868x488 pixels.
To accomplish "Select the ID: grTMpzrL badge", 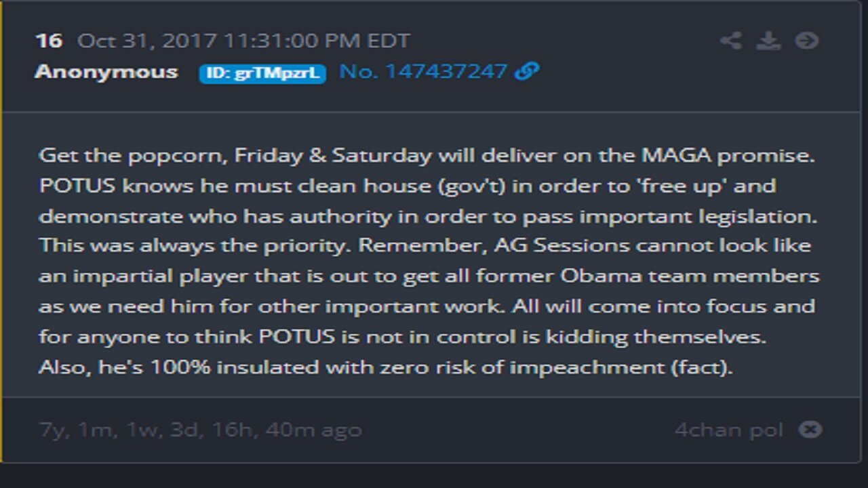I will coord(262,73).
